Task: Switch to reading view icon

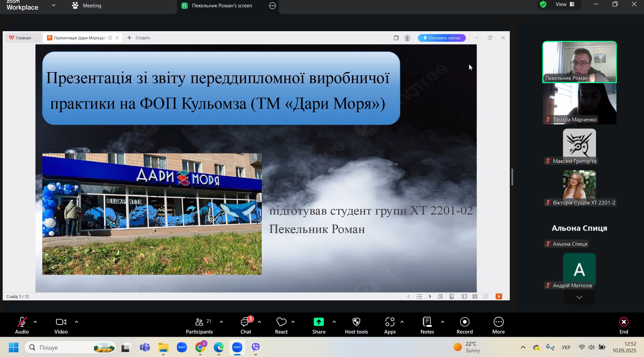Action: pyautogui.click(x=486, y=296)
